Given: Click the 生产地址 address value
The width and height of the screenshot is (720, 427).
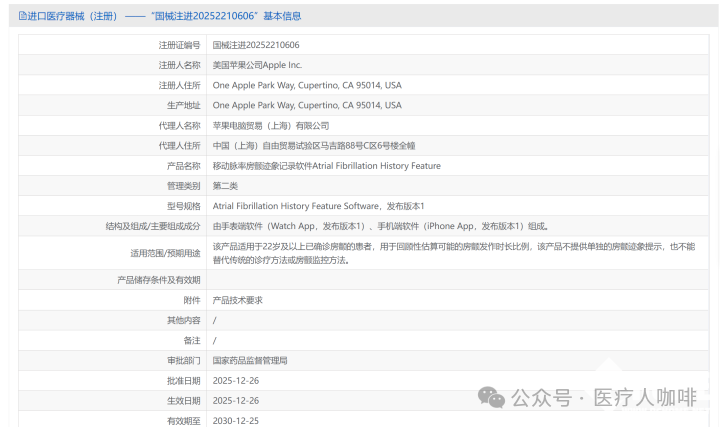Looking at the screenshot, I should point(307,105).
